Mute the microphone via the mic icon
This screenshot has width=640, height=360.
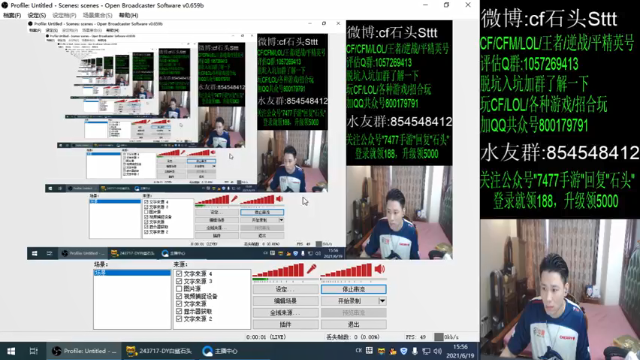[311, 269]
